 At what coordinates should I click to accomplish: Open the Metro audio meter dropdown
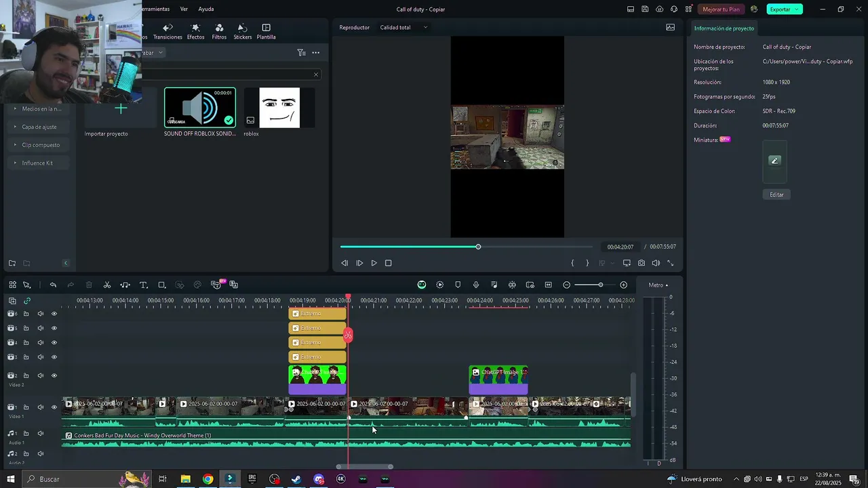658,285
